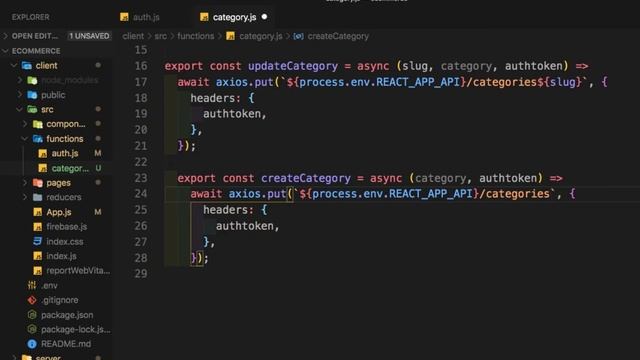The image size is (640, 360).
Task: Select the category.js editor tab
Action: tap(234, 17)
